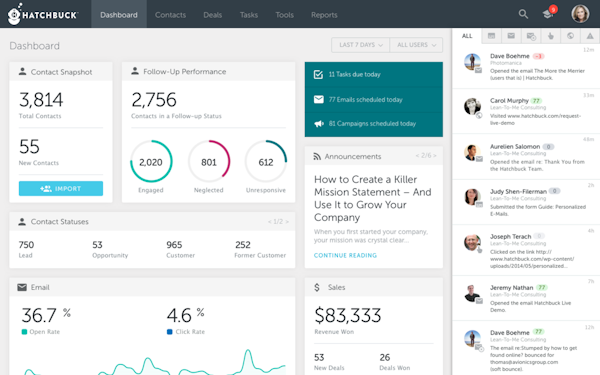Image resolution: width=600 pixels, height=375 pixels.
Task: Select the 53 Opportunity status
Action: pyautogui.click(x=110, y=249)
